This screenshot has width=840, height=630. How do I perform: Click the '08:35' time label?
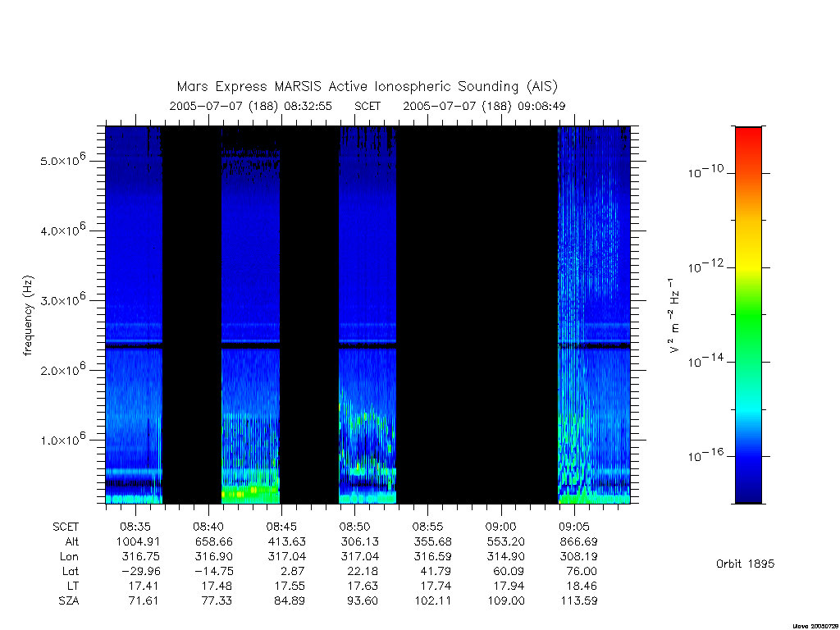coord(135,527)
